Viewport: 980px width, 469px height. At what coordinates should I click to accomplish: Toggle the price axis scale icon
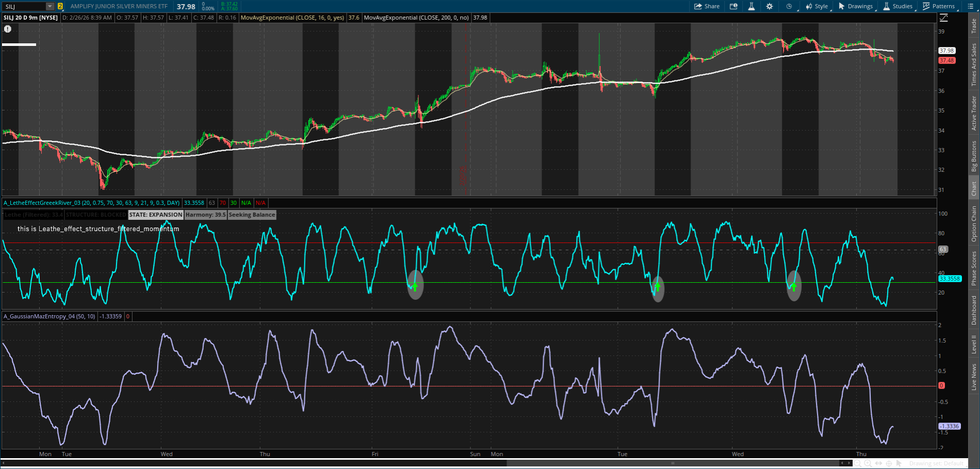click(943, 18)
